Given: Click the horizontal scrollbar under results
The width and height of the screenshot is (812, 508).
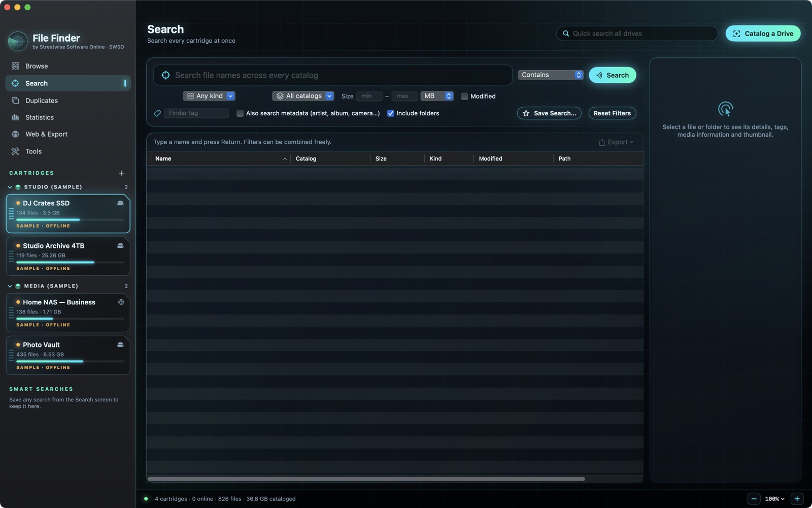Looking at the screenshot, I should [x=366, y=479].
